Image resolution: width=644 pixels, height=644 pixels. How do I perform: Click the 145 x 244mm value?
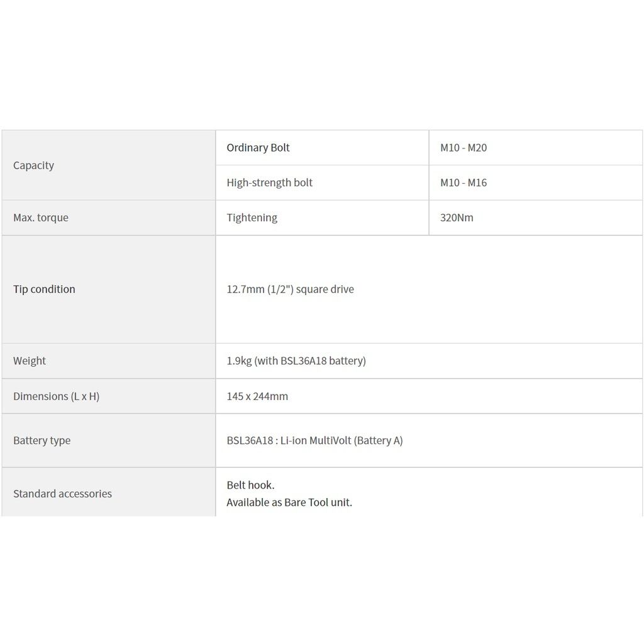point(257,396)
